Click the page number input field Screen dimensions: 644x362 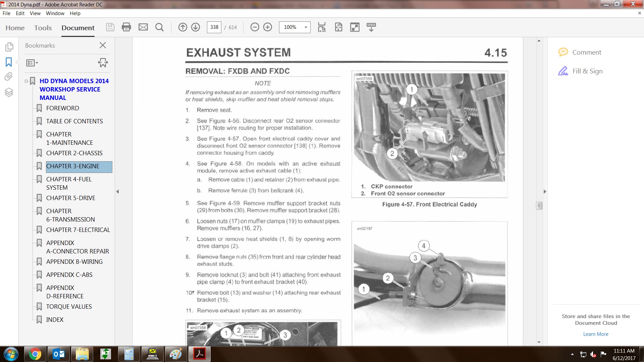pyautogui.click(x=214, y=27)
